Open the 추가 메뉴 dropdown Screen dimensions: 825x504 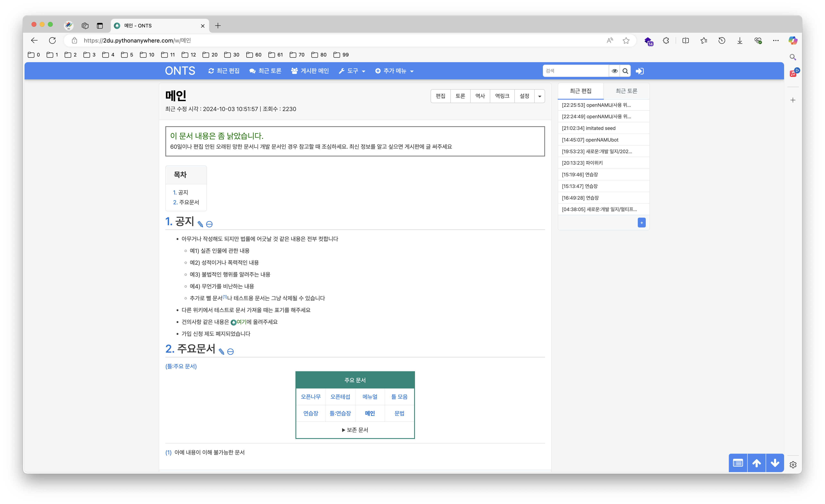[394, 71]
